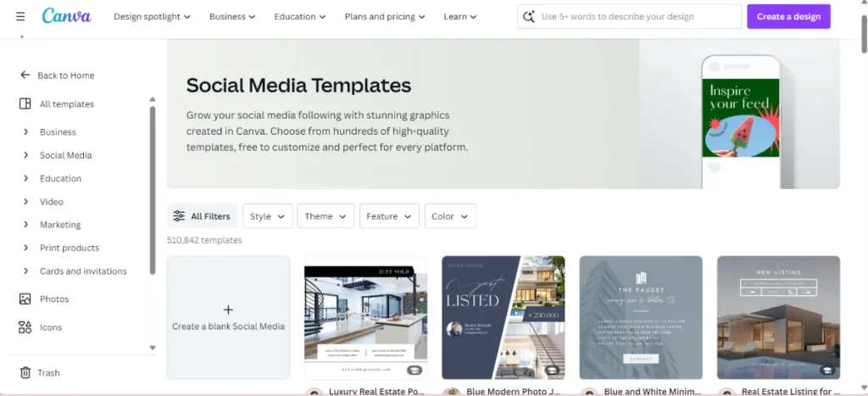Image resolution: width=868 pixels, height=396 pixels.
Task: Open Luxury Real Estate Just Sold template
Action: coord(366,317)
